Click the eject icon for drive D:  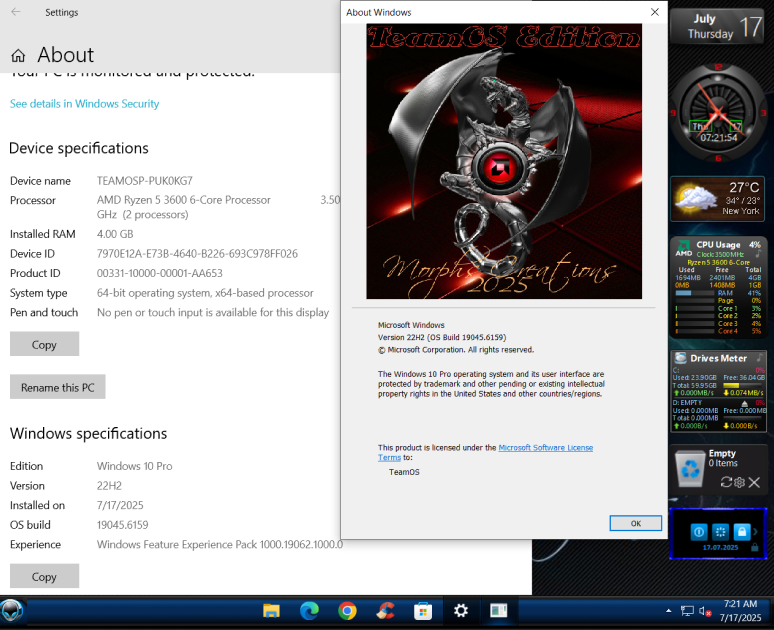744,403
